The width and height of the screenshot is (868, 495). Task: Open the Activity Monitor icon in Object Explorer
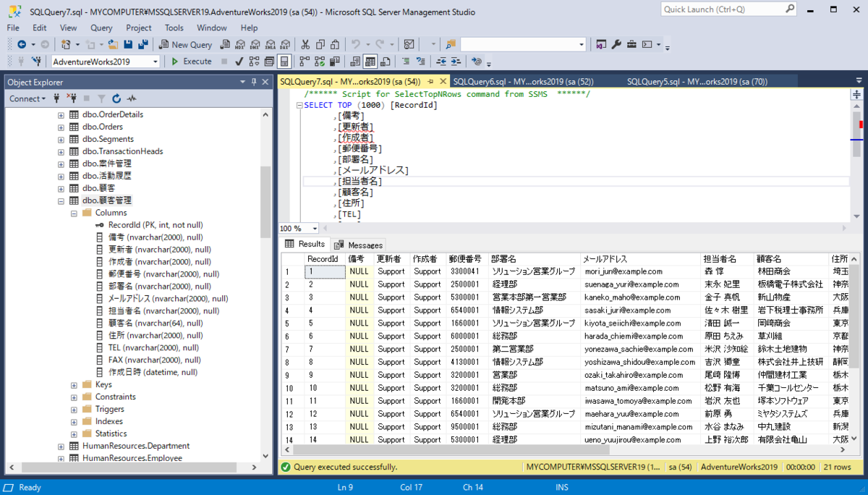(x=132, y=98)
